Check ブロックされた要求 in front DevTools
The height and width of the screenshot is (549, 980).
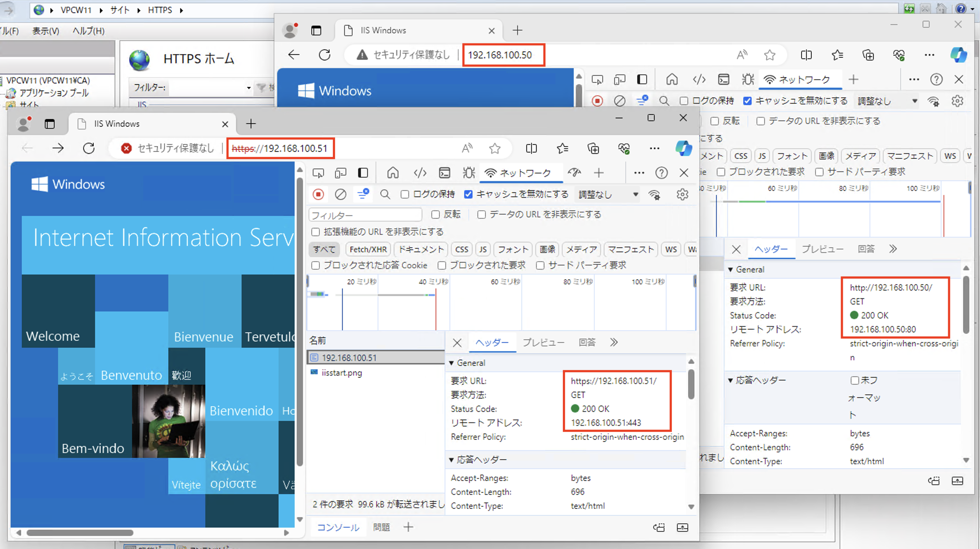[442, 265]
